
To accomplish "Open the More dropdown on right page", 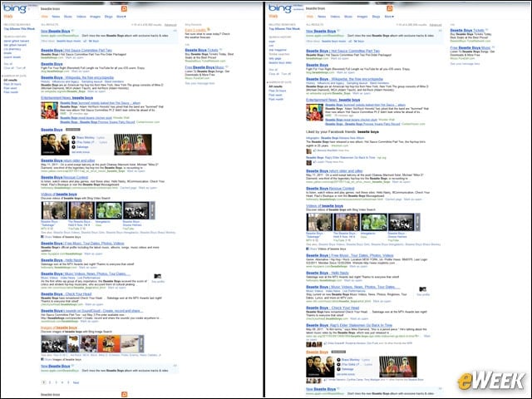I will tap(389, 17).
